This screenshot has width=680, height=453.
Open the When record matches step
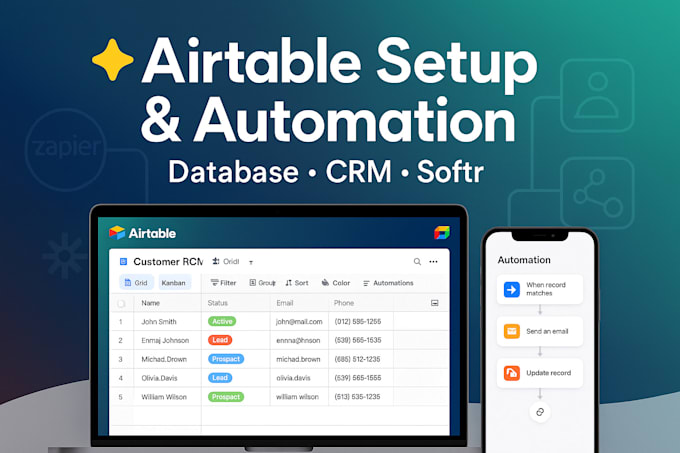coord(539,289)
